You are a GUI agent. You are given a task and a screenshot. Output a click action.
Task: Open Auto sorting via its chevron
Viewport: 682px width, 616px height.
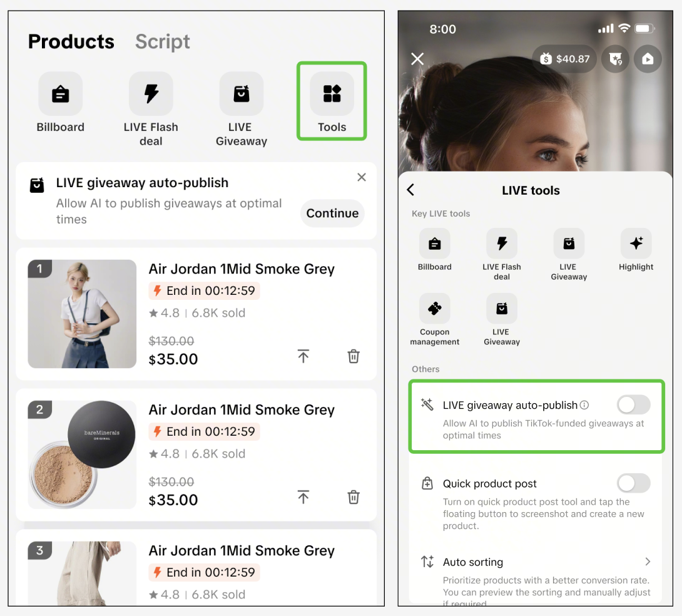tap(648, 562)
